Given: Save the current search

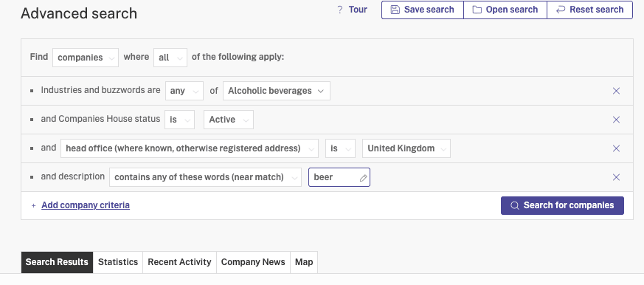Looking at the screenshot, I should tap(422, 10).
